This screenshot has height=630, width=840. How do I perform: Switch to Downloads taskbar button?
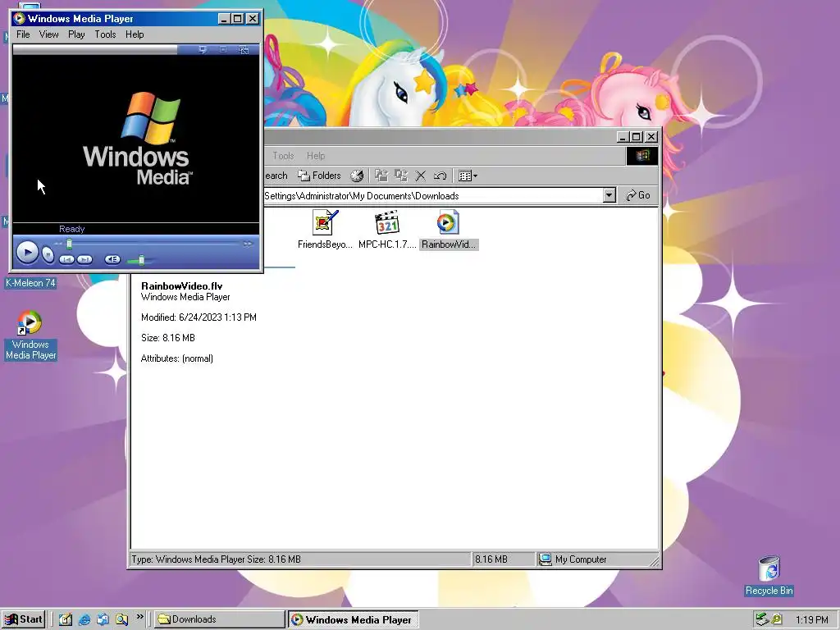click(220, 619)
